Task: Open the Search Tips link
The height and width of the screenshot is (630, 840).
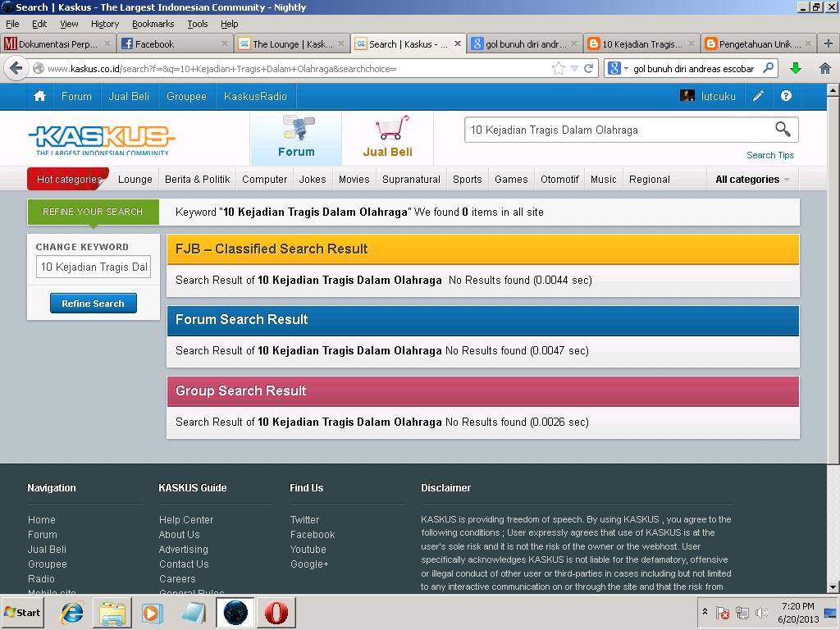Action: pyautogui.click(x=769, y=155)
